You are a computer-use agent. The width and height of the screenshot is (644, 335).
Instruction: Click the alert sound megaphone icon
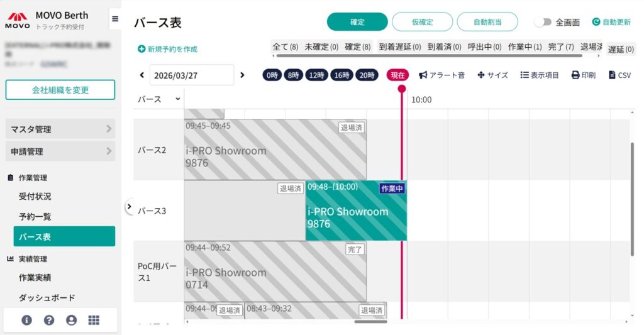(423, 75)
